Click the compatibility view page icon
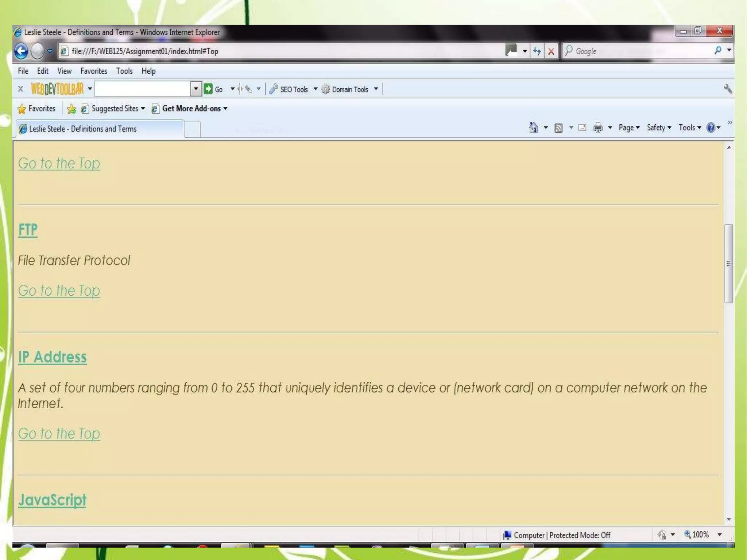Viewport: 747px width, 560px height. coord(511,50)
